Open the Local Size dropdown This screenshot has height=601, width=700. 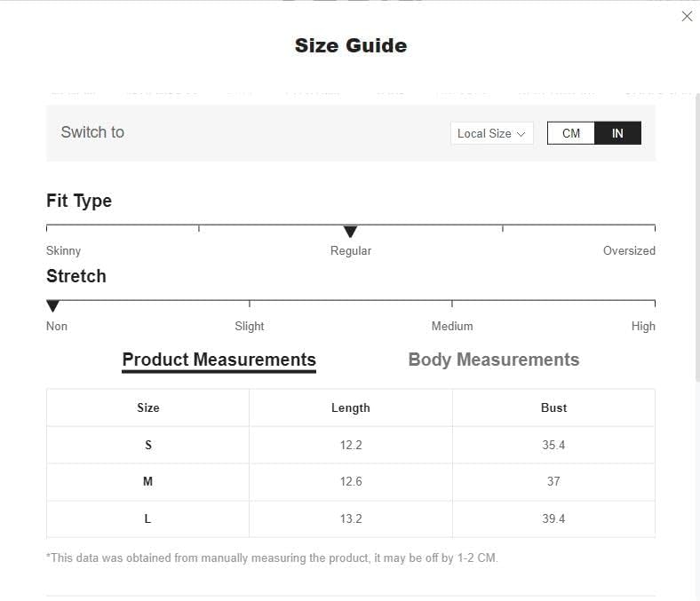click(491, 133)
